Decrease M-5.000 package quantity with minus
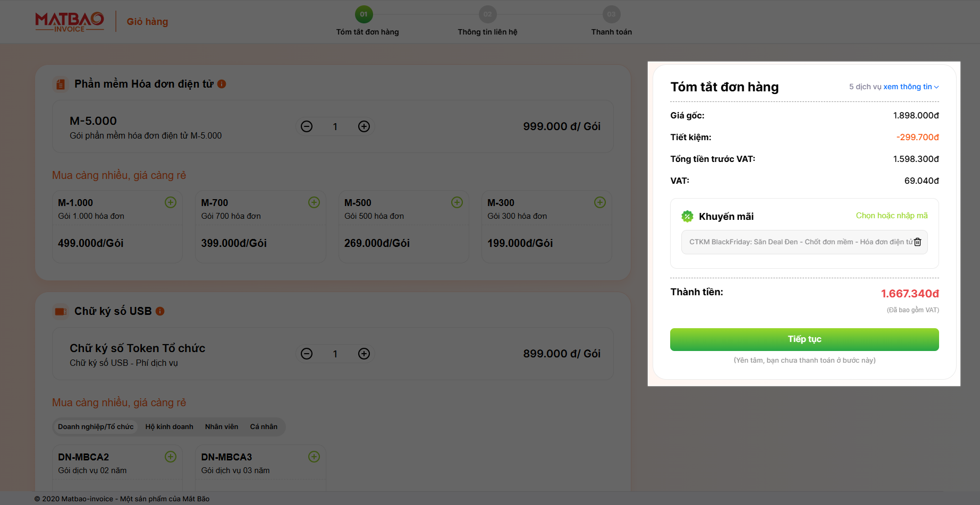 pyautogui.click(x=307, y=126)
